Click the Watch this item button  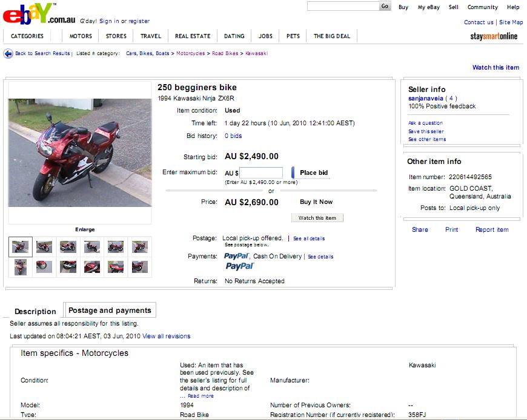click(x=317, y=218)
